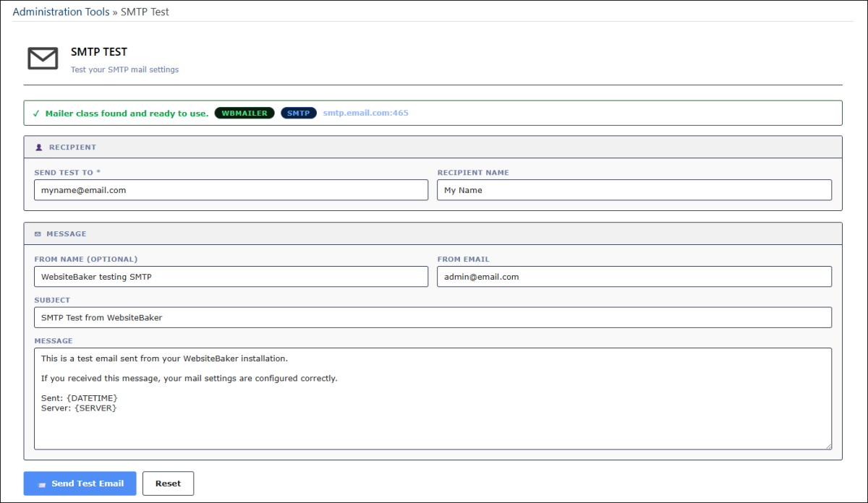The width and height of the screenshot is (868, 503).
Task: Grab the Message textarea resize handle
Action: pyautogui.click(x=827, y=446)
